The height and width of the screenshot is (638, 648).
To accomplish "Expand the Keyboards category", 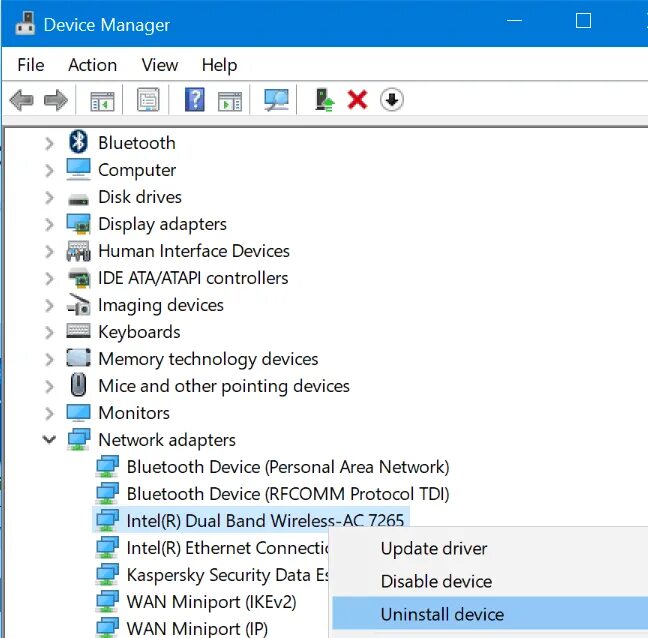I will click(49, 332).
